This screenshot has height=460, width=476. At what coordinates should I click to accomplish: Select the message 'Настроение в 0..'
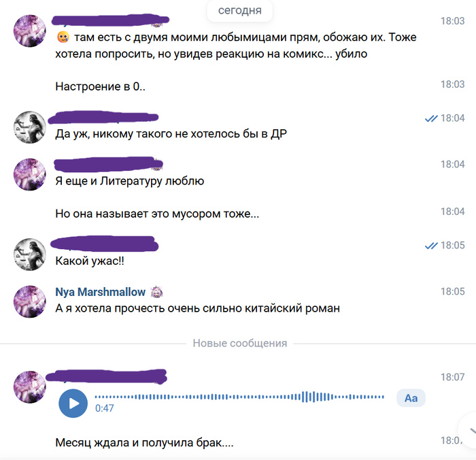100,86
